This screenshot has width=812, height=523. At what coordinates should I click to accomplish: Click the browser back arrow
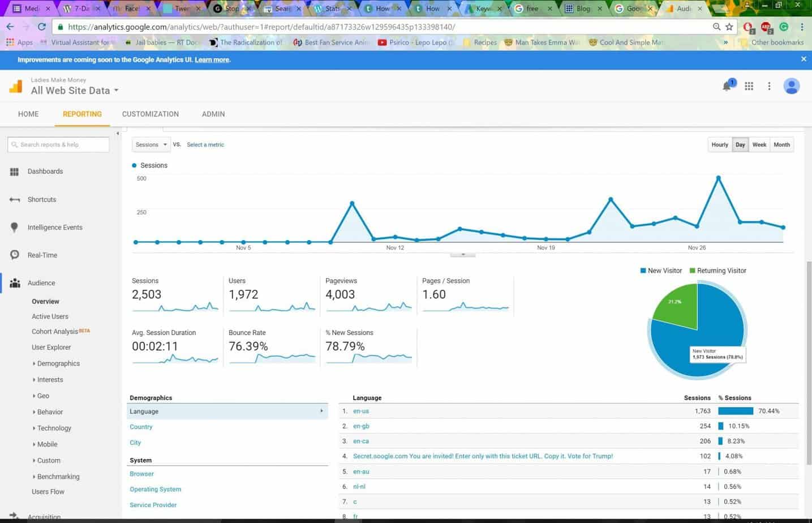tap(10, 27)
